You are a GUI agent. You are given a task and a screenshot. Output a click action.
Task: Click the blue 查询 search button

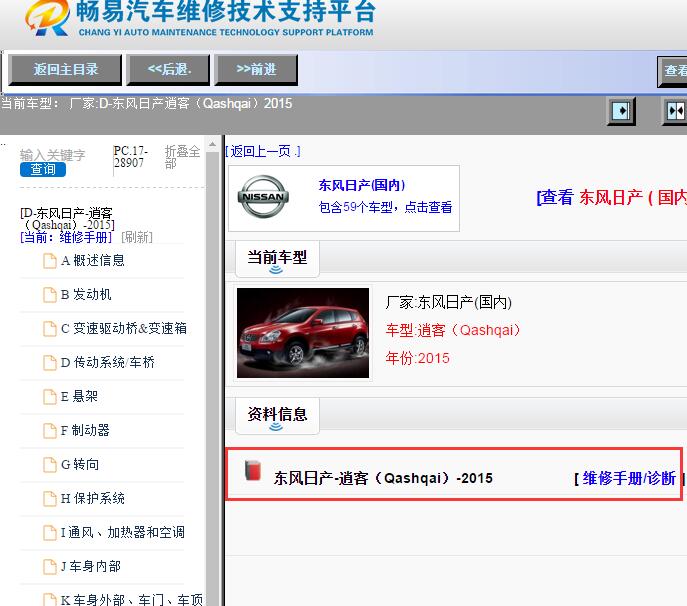[43, 169]
